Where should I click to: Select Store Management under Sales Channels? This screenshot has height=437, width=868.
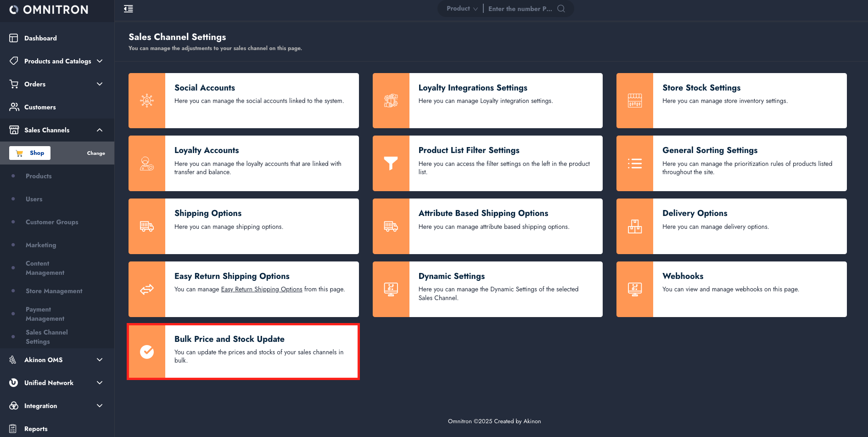[x=54, y=291]
